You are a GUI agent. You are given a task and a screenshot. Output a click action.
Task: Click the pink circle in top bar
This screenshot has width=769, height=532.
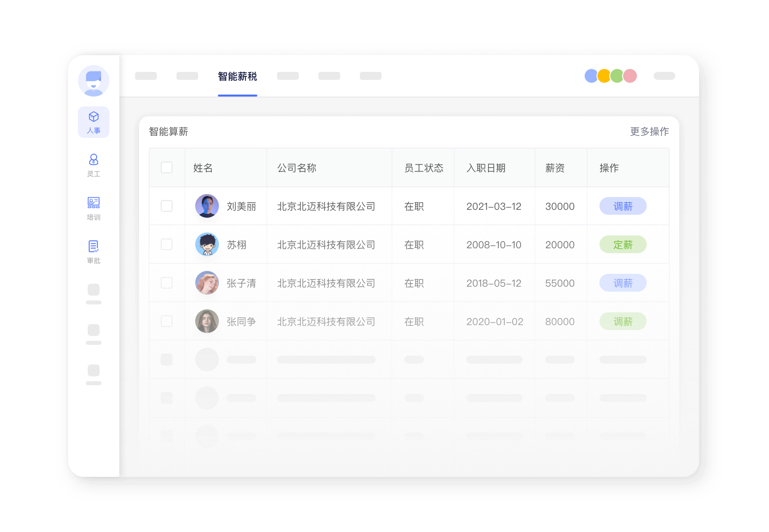(x=630, y=76)
